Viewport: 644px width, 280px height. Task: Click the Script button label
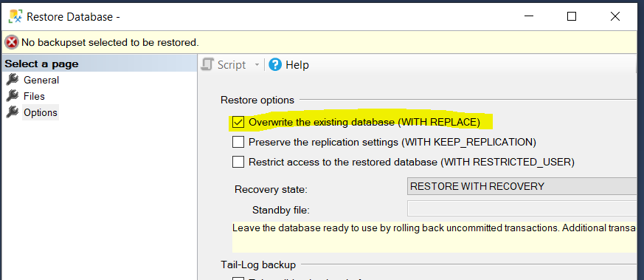click(232, 65)
